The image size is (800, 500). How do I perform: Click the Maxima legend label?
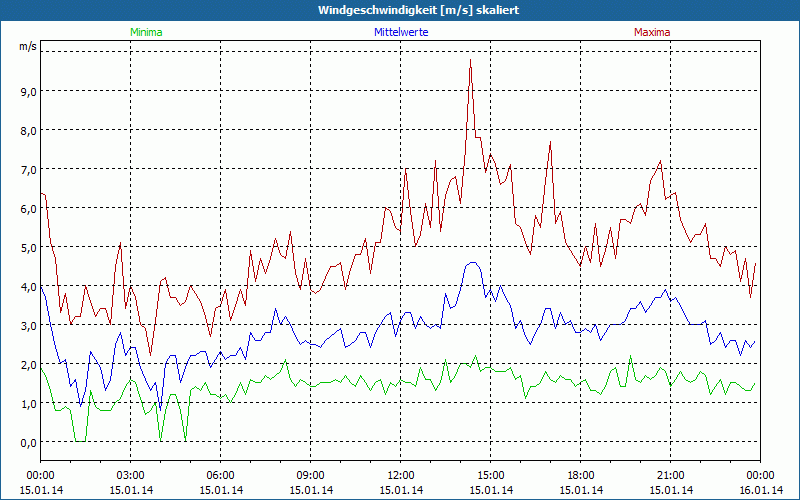[x=652, y=32]
